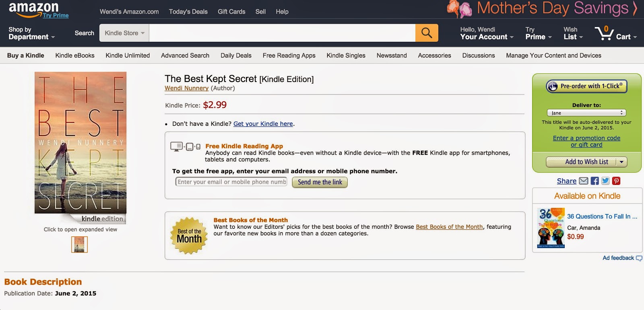This screenshot has height=310, width=644.
Task: Share the book on Pinterest
Action: click(x=616, y=181)
